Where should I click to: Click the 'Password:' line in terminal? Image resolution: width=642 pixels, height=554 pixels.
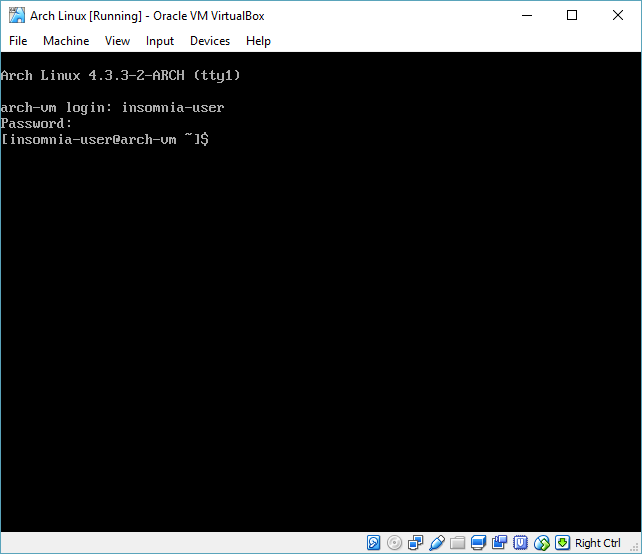click(36, 123)
